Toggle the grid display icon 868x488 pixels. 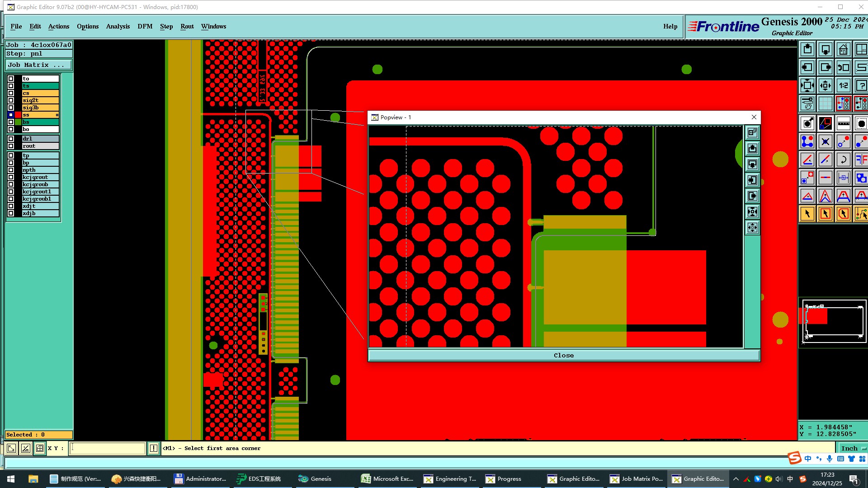pos(826,103)
